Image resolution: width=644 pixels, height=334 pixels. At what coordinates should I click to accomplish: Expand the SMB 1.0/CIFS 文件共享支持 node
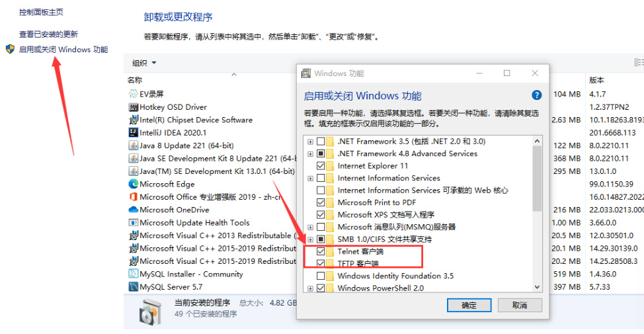(x=311, y=239)
